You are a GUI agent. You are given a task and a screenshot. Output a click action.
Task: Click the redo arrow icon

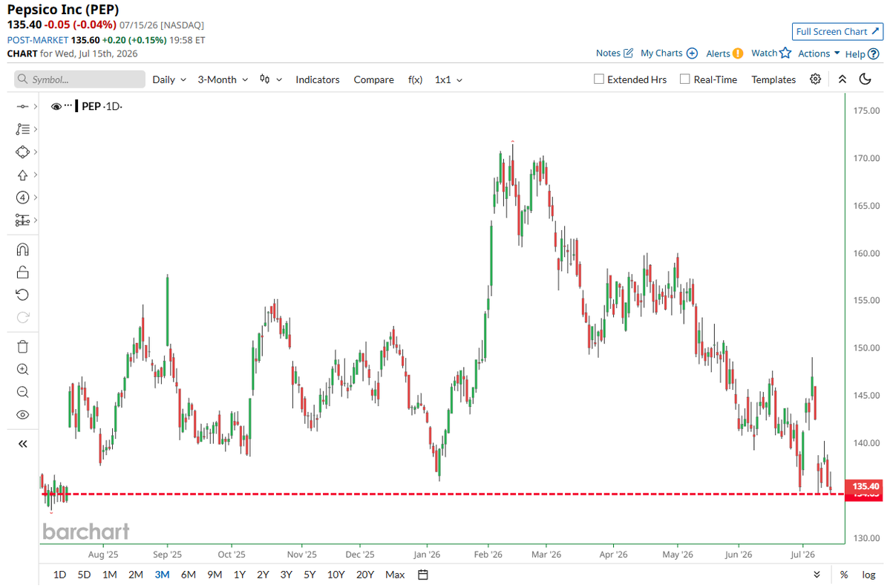pyautogui.click(x=22, y=317)
